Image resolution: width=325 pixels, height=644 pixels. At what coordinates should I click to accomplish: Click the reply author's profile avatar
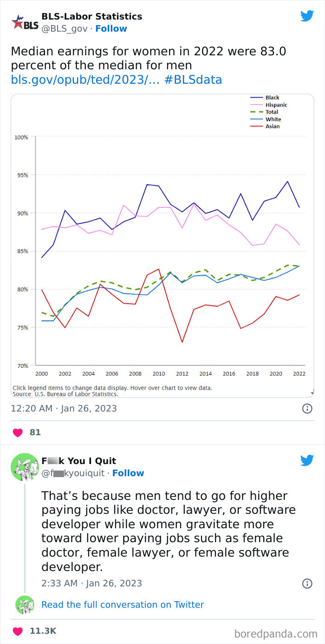tap(25, 466)
